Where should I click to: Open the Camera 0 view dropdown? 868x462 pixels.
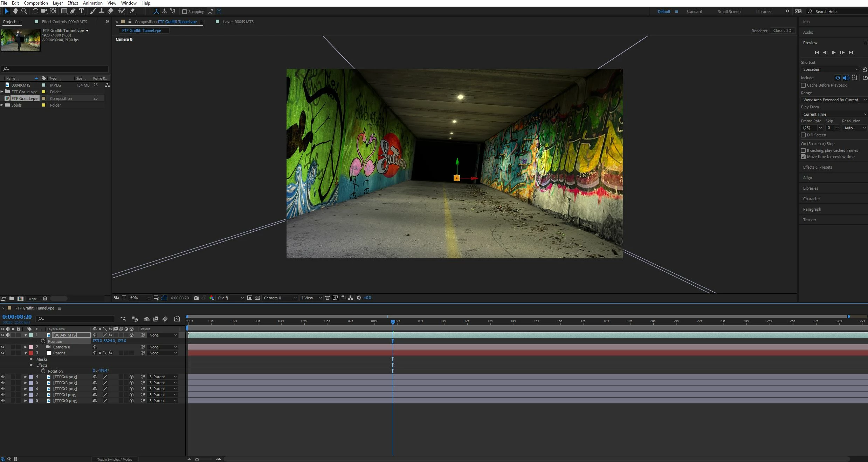(280, 298)
